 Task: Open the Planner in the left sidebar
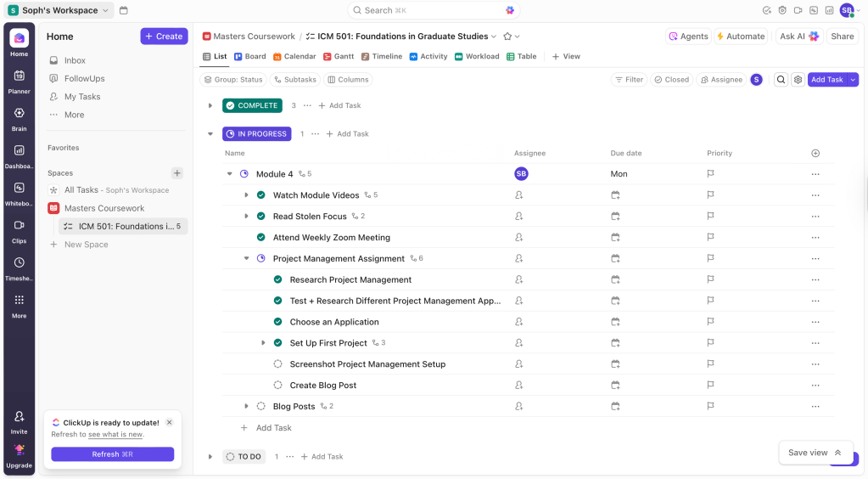coord(19,79)
